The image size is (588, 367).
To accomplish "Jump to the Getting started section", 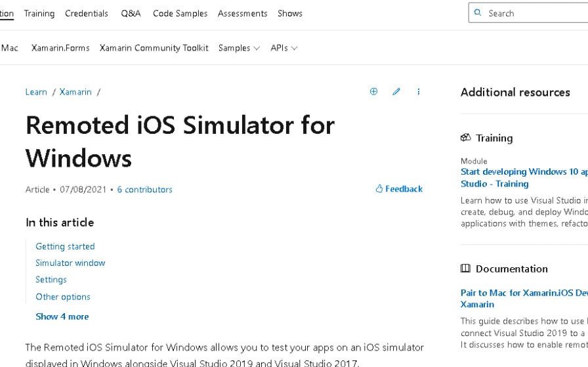I will (x=65, y=247).
